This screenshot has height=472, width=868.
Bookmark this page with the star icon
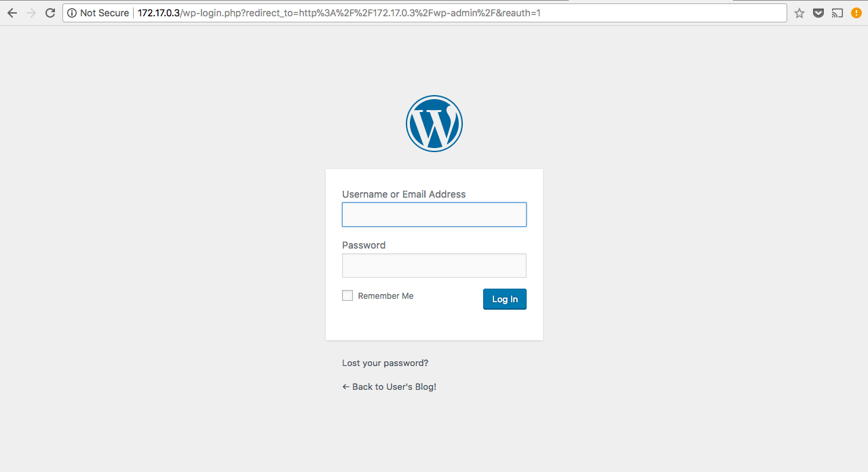pos(799,13)
